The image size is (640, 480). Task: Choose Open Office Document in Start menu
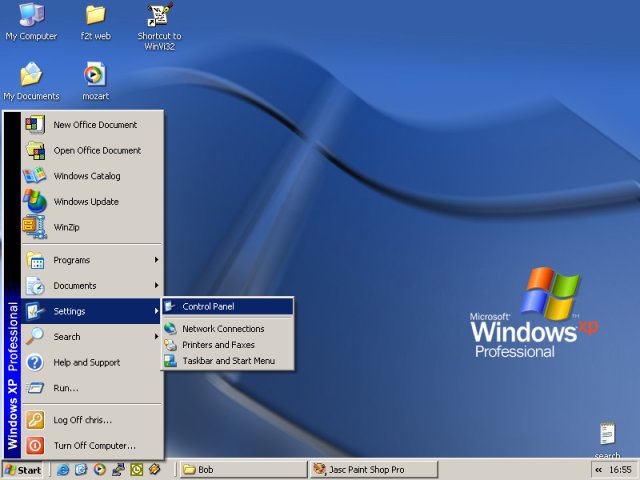[x=92, y=150]
